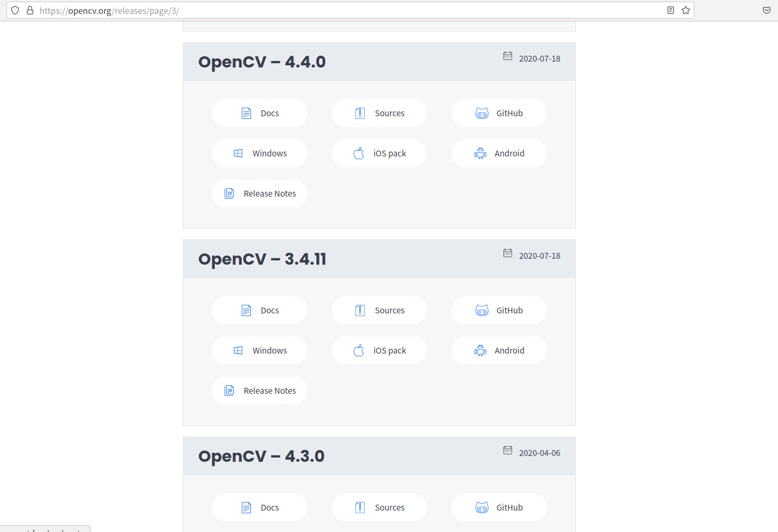Viewport: 778px width, 532px height.
Task: Click the feedback button at bottom left
Action: coord(45,529)
